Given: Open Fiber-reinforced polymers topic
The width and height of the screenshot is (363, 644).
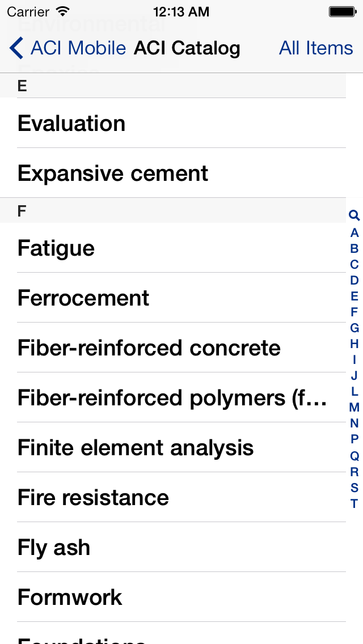Looking at the screenshot, I should pyautogui.click(x=173, y=397).
